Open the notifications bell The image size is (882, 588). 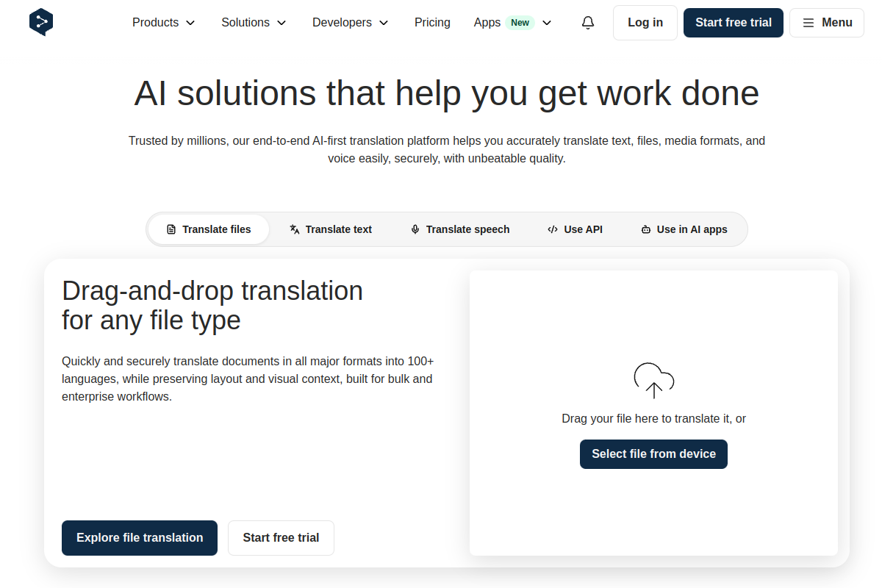click(588, 23)
